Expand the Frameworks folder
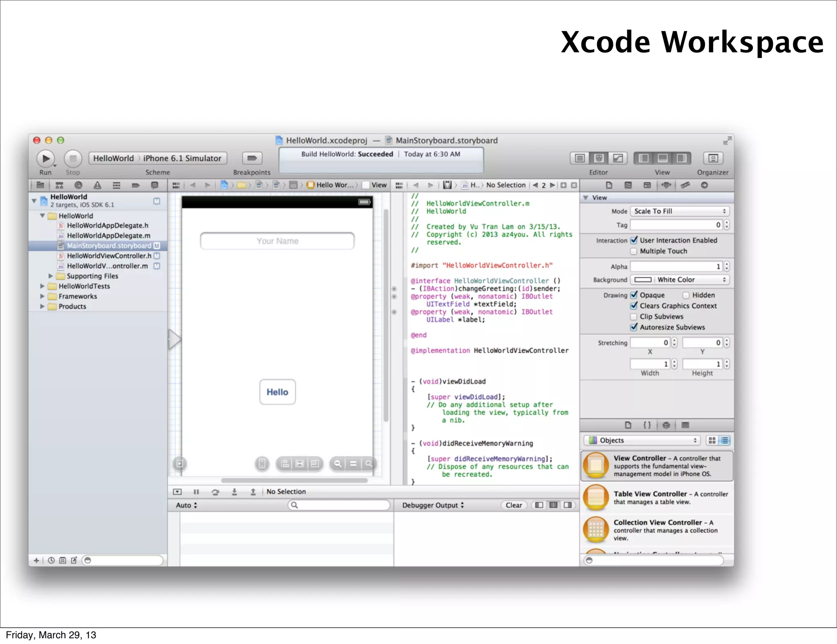 (x=42, y=296)
